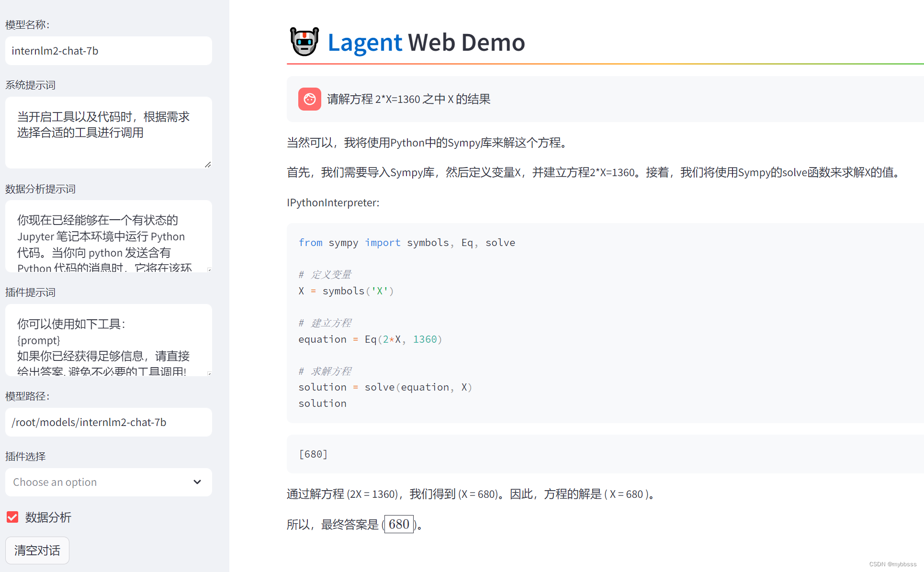Grab the resize handle of 数据分析提示词 box

[209, 269]
